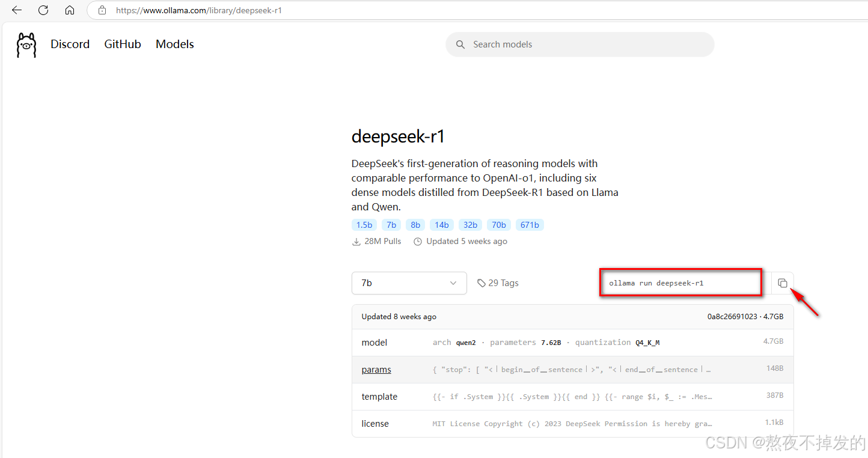Screen dimensions: 868x458
Task: Open the Discord link
Action: (70, 44)
